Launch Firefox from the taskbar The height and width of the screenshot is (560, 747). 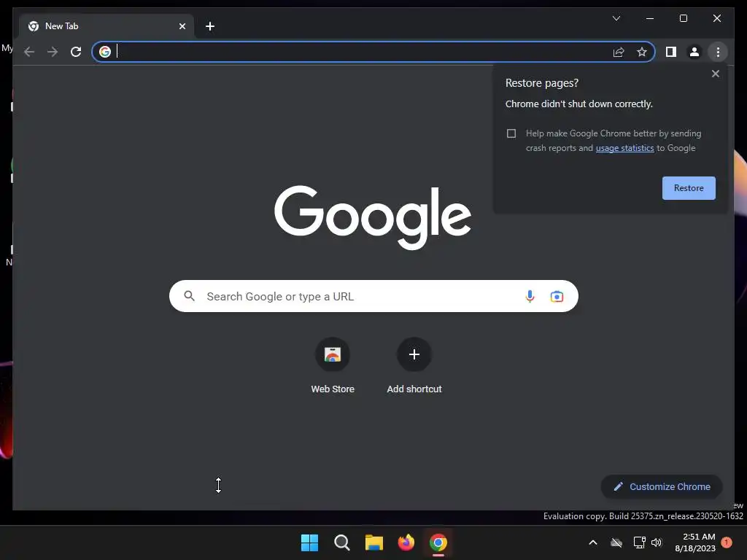coord(406,542)
